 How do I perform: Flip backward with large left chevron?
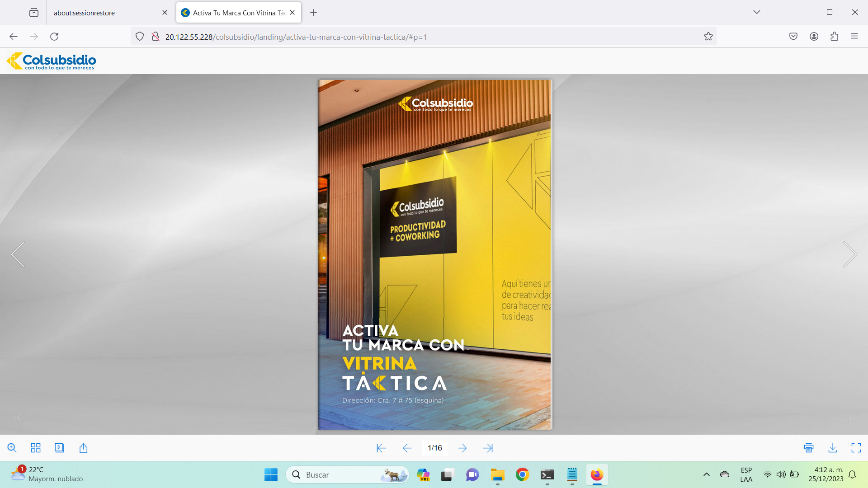(18, 254)
